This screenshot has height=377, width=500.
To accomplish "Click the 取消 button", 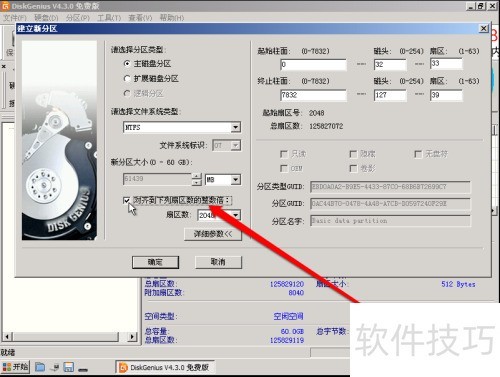I will click(x=218, y=262).
